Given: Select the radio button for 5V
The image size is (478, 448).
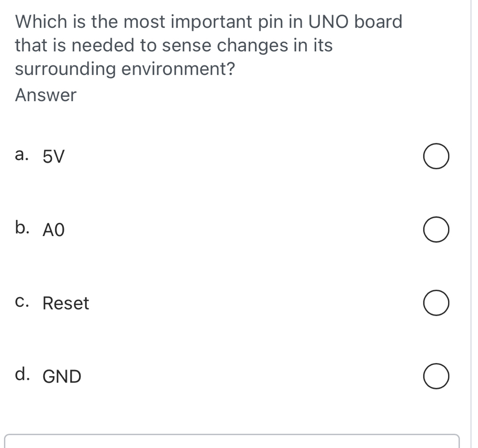Looking at the screenshot, I should click(436, 159).
